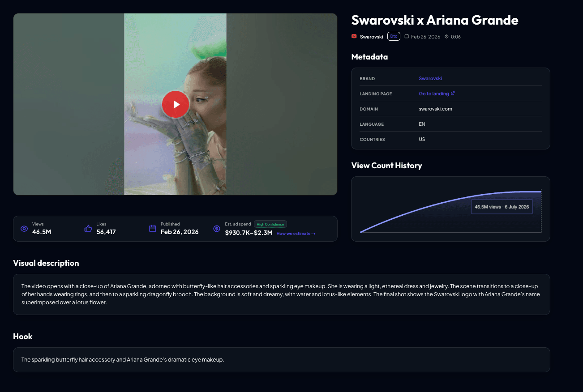583x392 pixels.
Task: Open the Swarovski brand link in Metadata
Action: (430, 78)
